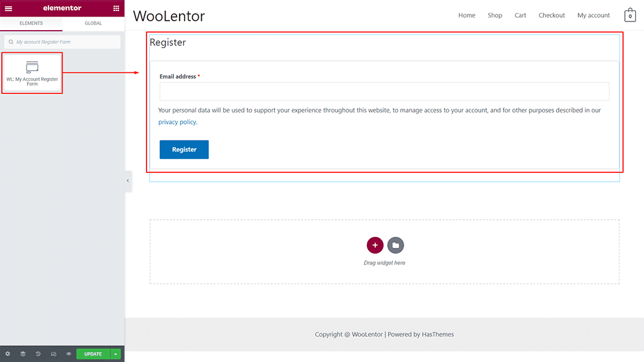Open revision History with the clock icon

(x=37, y=353)
